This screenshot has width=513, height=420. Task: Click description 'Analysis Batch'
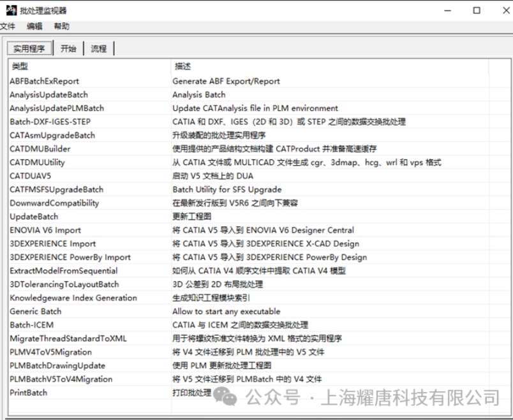coord(199,95)
